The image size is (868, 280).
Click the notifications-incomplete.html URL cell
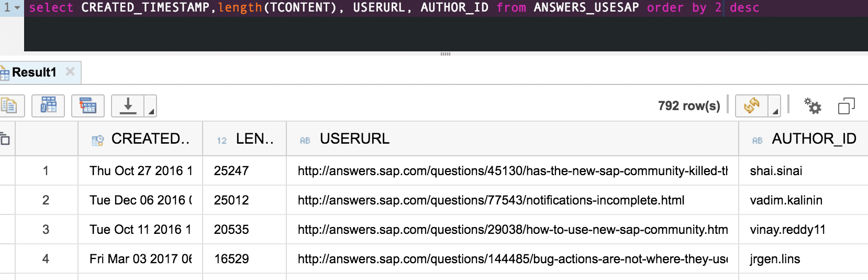tap(491, 200)
